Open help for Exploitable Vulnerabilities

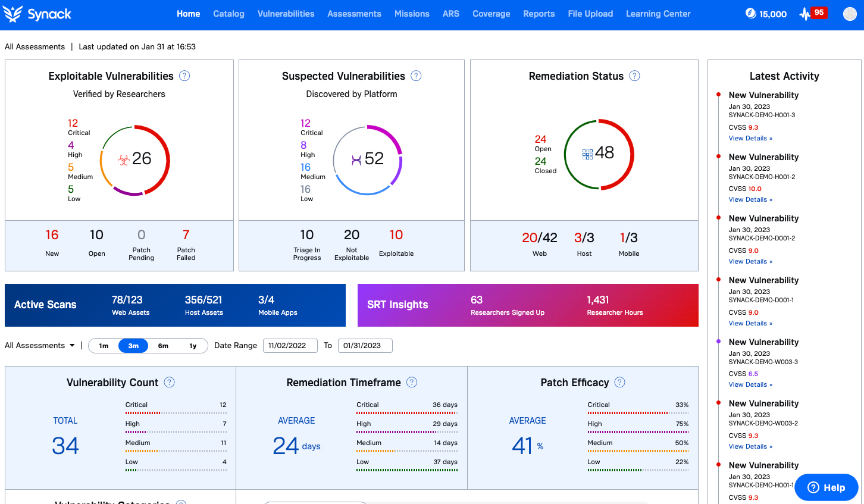tap(184, 76)
